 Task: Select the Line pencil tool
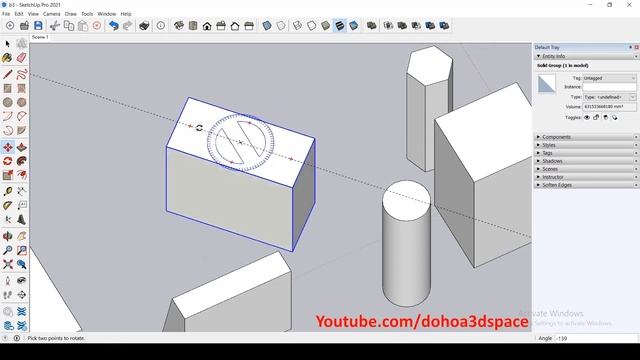7,74
